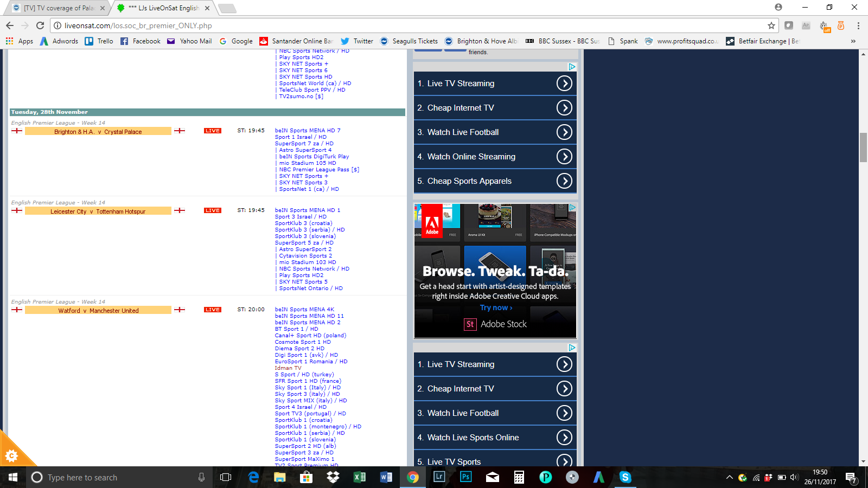Open NBC Premier League Pass channel link

click(x=319, y=170)
